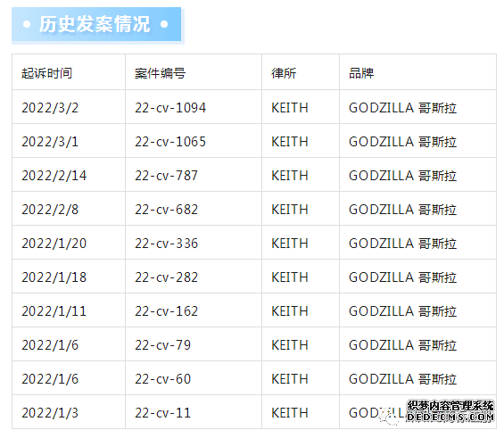Select the 案件编号 column header
Screen dimensions: 504x430
pos(160,73)
